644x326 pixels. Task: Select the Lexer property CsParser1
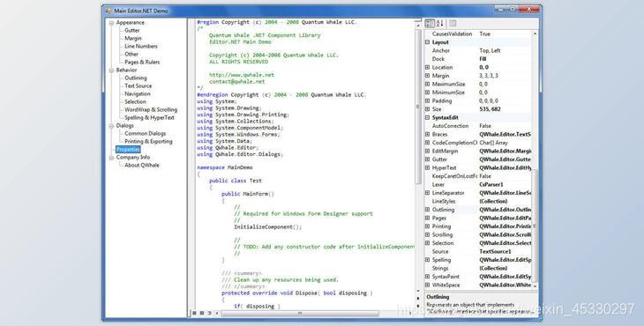coord(478,184)
